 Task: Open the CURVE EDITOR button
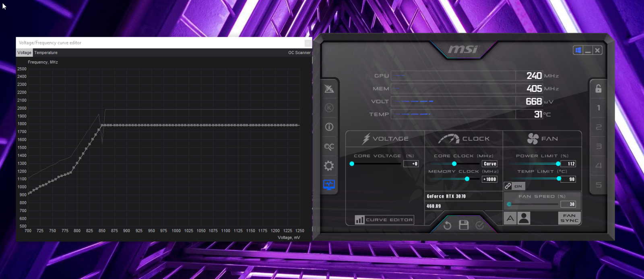(384, 220)
